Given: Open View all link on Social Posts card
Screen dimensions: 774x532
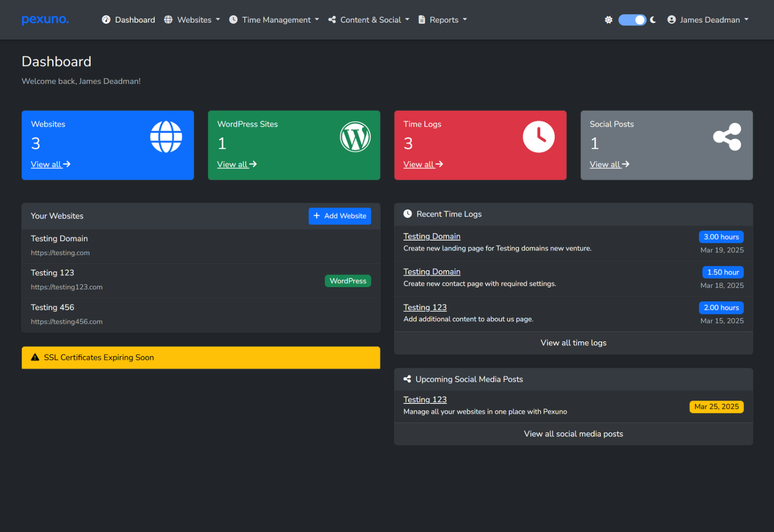Looking at the screenshot, I should [610, 164].
